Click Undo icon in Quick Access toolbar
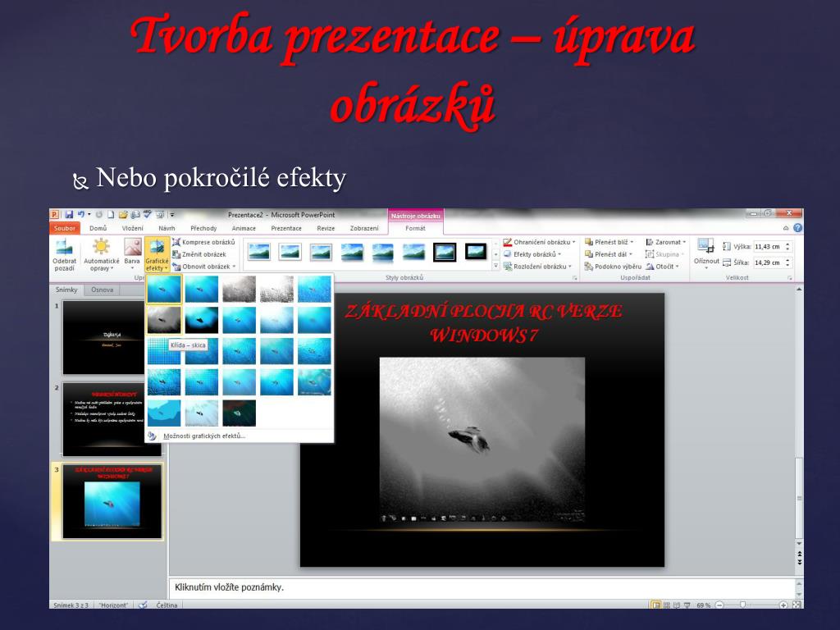 coord(81,214)
